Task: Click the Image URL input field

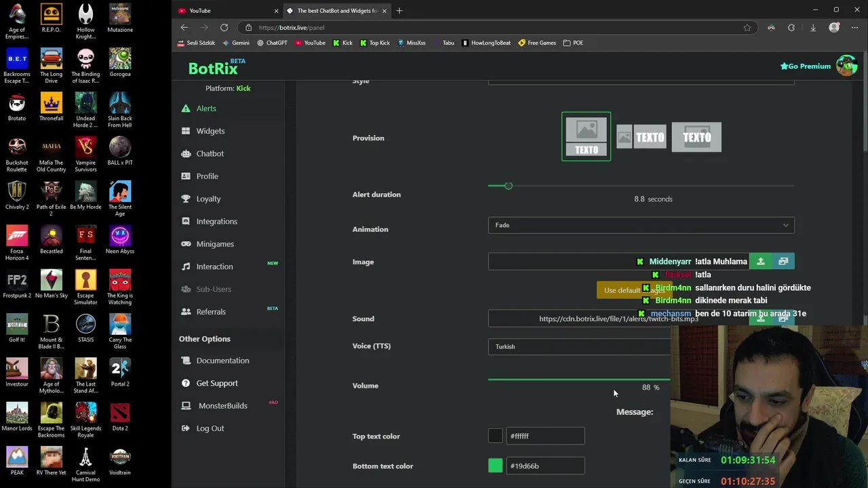Action: [x=618, y=262]
